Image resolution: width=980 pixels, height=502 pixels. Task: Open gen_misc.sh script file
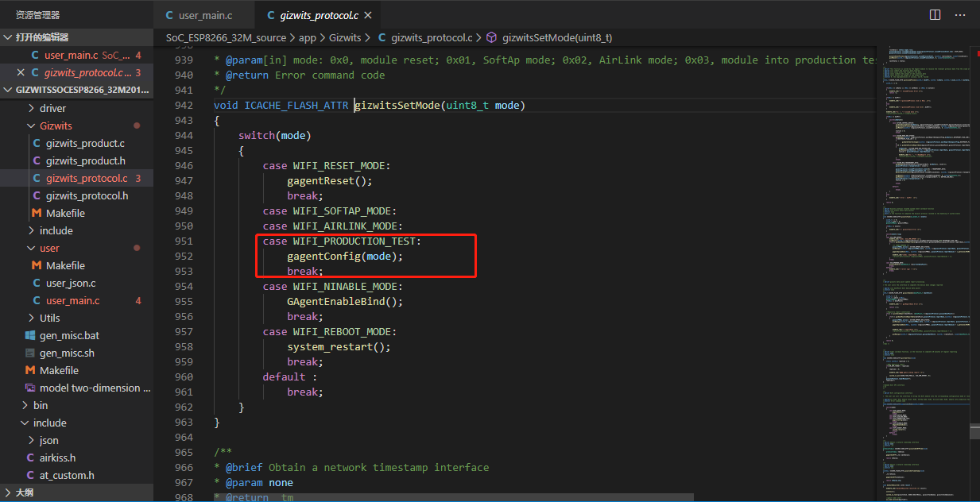coord(67,353)
